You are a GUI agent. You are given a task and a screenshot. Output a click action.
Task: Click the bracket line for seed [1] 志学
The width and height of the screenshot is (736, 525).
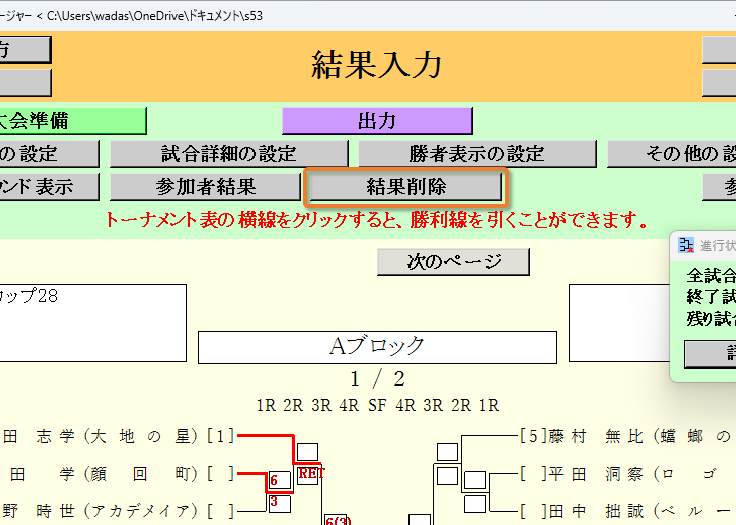point(265,436)
